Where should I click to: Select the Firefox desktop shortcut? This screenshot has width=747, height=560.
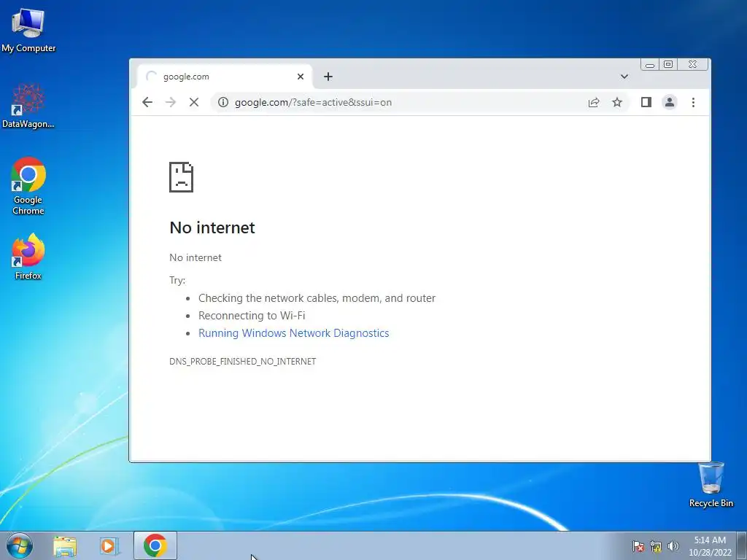[28, 257]
